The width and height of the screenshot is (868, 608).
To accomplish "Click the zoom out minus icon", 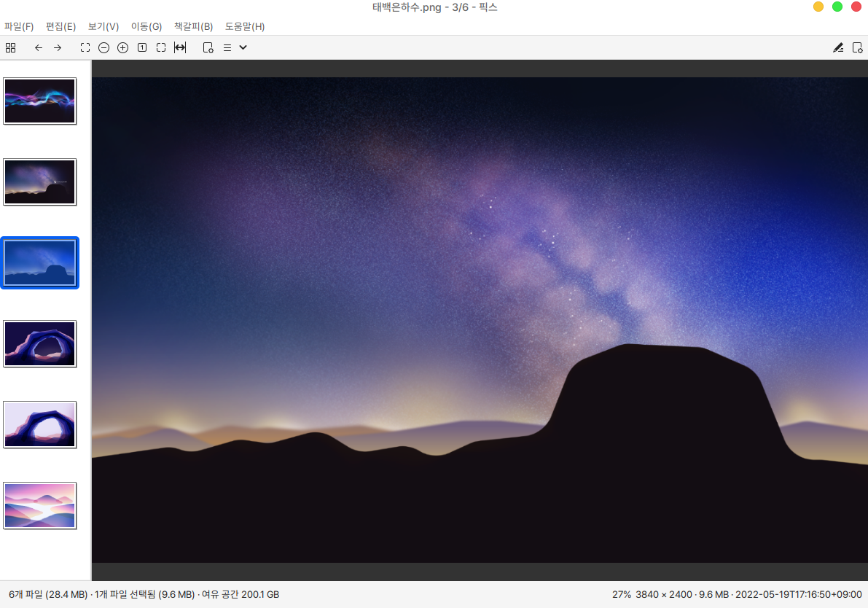I will pyautogui.click(x=103, y=47).
